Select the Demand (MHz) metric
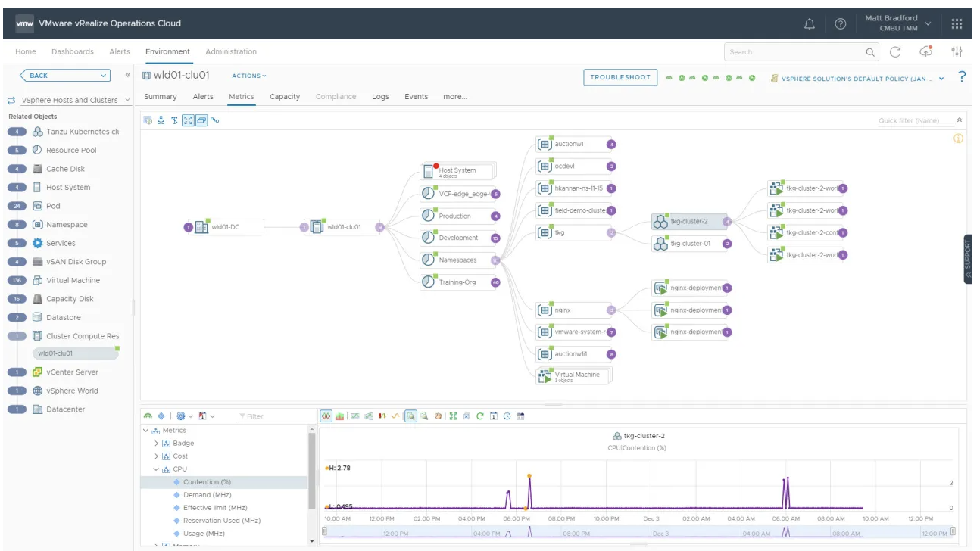 pyautogui.click(x=207, y=495)
